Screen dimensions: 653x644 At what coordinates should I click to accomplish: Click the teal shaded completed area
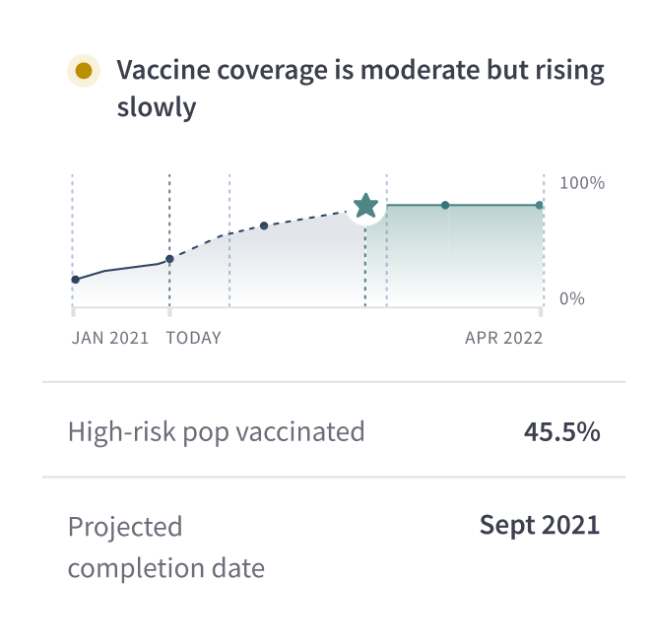454,256
